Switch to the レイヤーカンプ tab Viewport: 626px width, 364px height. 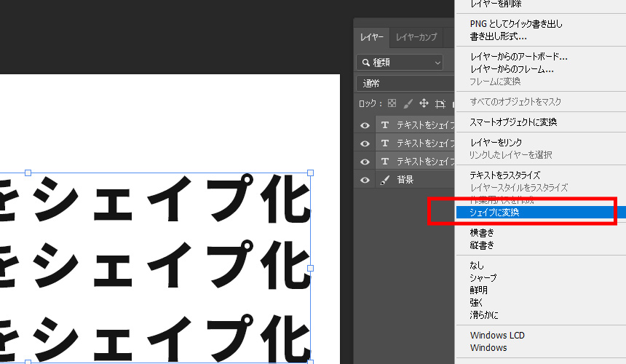[x=416, y=37]
